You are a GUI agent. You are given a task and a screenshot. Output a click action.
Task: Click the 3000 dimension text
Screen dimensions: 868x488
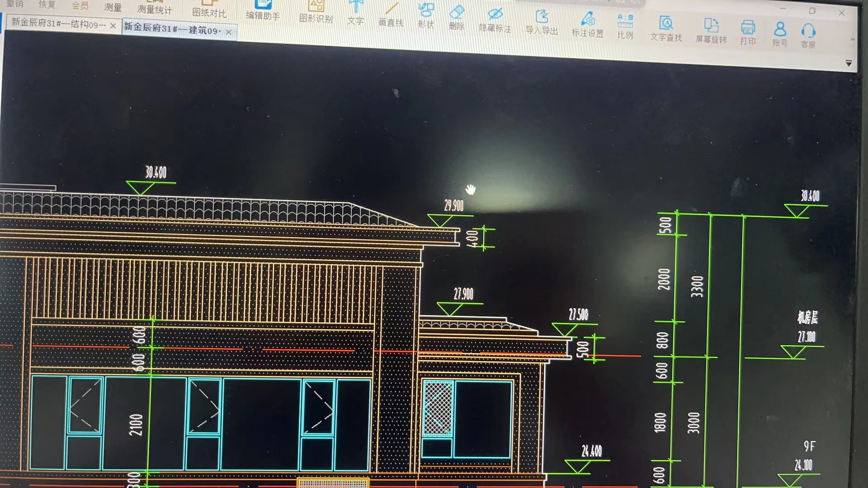click(693, 423)
